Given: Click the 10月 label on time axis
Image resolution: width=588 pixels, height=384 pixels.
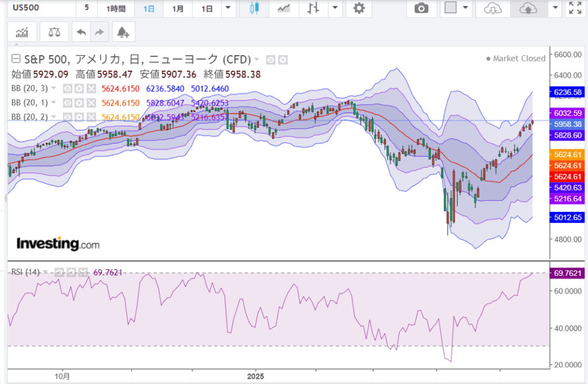Looking at the screenshot, I should click(x=62, y=376).
